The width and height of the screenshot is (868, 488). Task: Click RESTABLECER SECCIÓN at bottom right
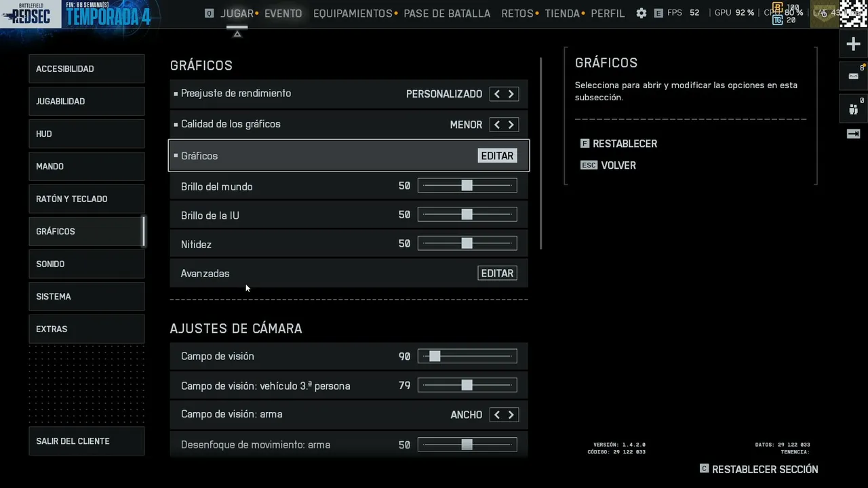click(x=765, y=469)
